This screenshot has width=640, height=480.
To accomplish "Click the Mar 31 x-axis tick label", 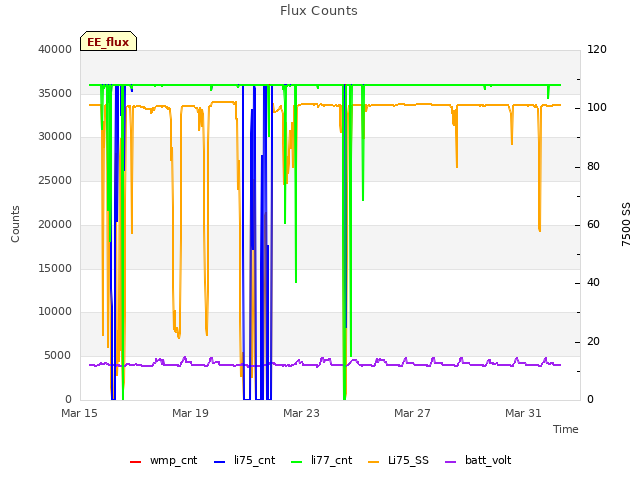I will tap(523, 413).
